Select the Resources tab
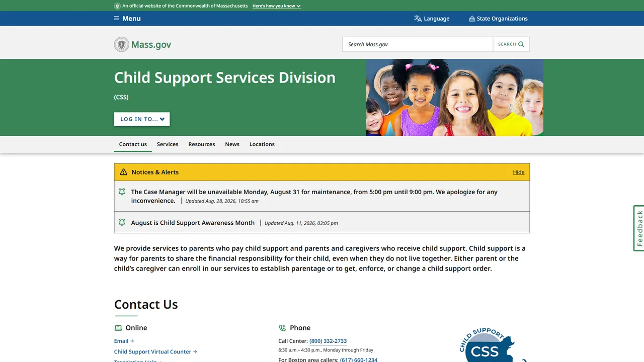Image resolution: width=644 pixels, height=362 pixels. pos(202,144)
